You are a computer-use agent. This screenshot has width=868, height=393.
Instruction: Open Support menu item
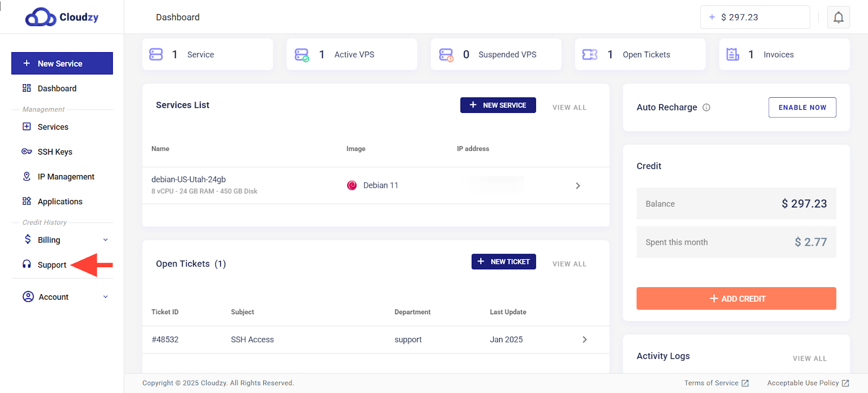pyautogui.click(x=52, y=265)
